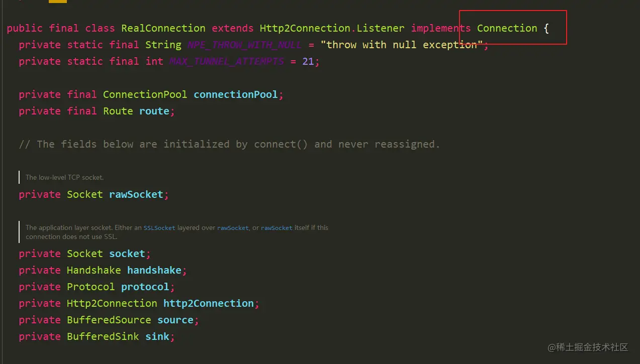The image size is (640, 364).
Task: Select Http2Connection.Listener after the extends keyword
Action: click(x=332, y=28)
